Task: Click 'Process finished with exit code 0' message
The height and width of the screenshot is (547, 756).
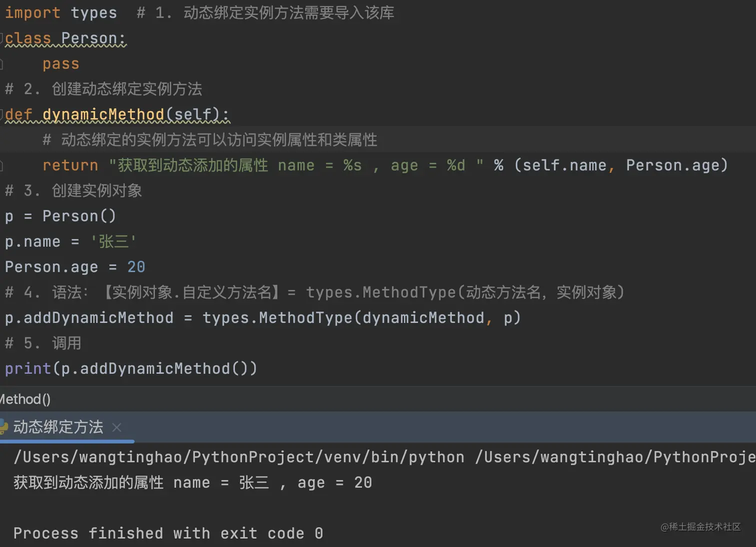Action: [168, 533]
